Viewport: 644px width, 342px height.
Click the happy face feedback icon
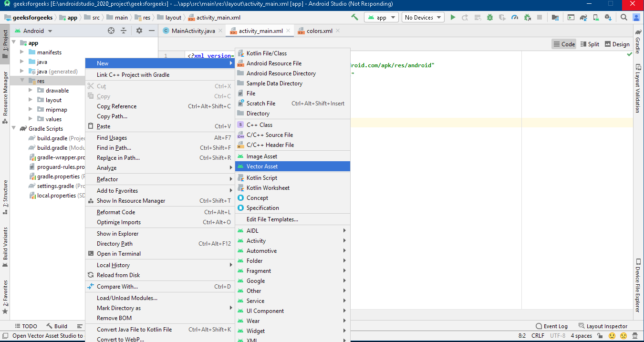[611, 336]
